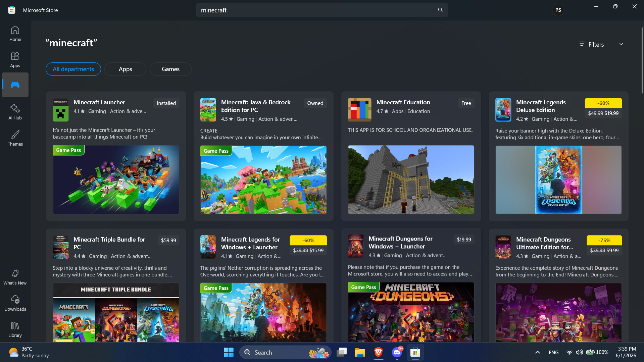
Task: Click the Minecraft Education castle screenshot
Action: pos(411,179)
